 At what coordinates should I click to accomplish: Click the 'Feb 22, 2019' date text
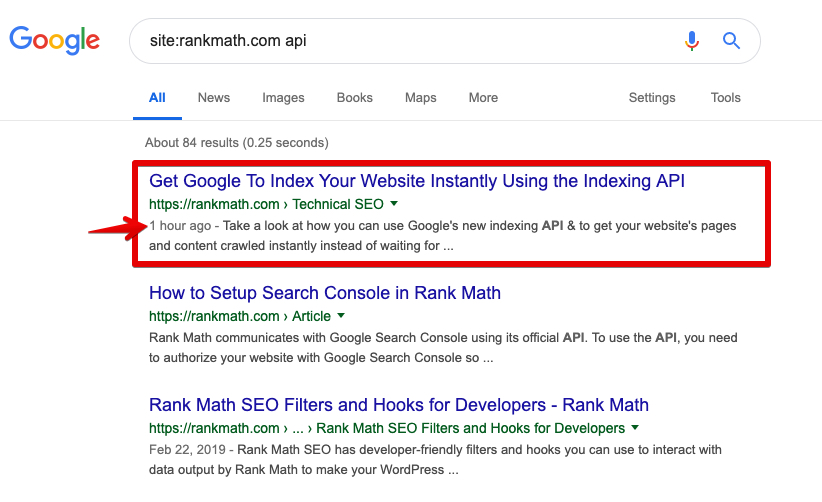point(187,450)
